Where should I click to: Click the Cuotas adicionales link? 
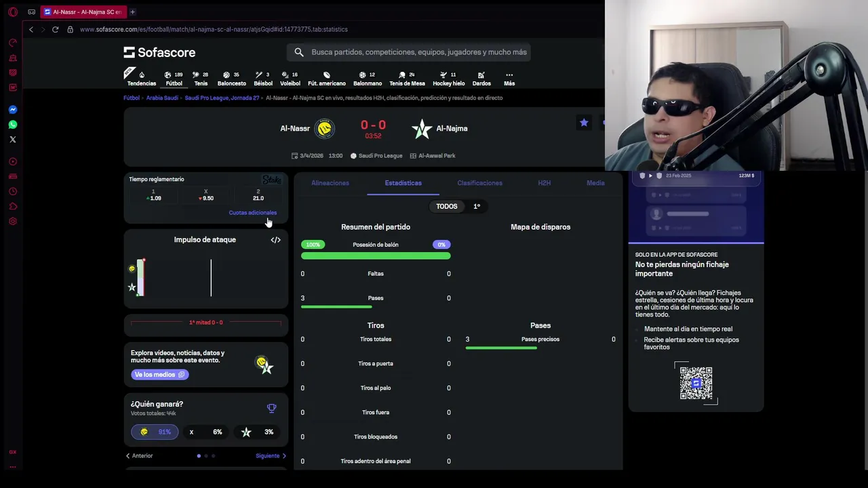(x=253, y=213)
